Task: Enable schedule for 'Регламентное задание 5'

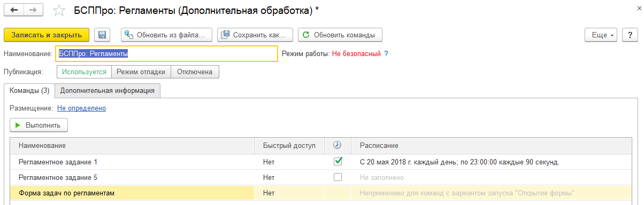Action: coord(338,177)
